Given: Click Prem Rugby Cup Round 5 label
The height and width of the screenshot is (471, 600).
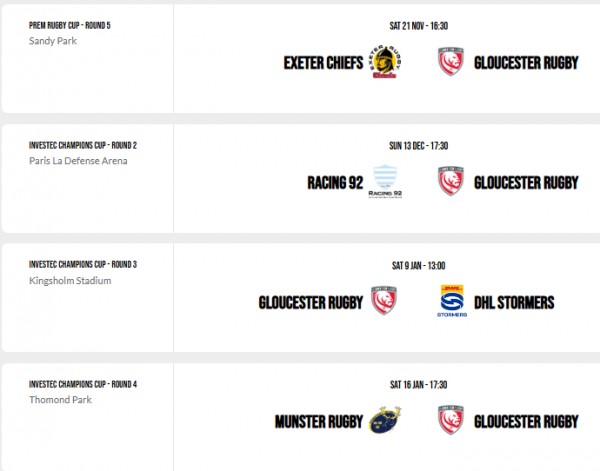Looking at the screenshot, I should pos(70,25).
